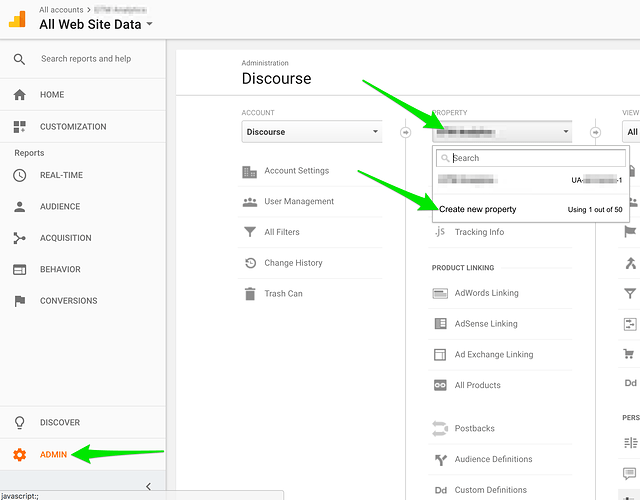Select the existing UA property in dropdown list
640x500 pixels.
530,180
